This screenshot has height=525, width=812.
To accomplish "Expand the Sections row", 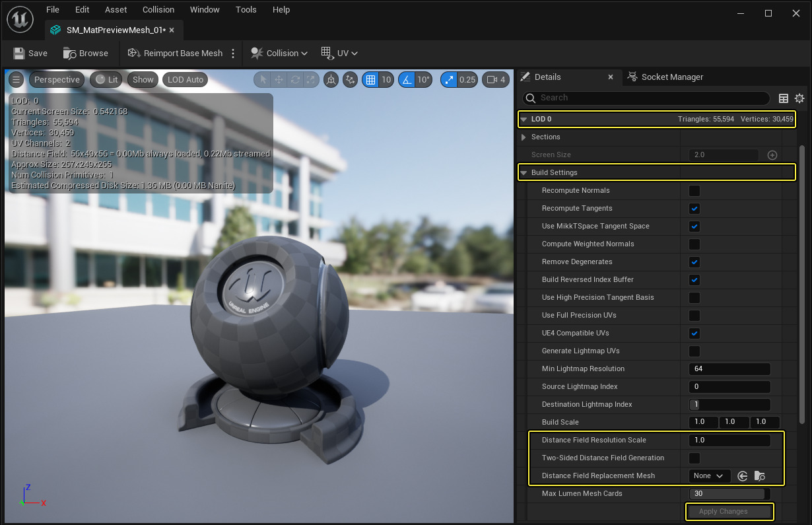I will pos(524,137).
